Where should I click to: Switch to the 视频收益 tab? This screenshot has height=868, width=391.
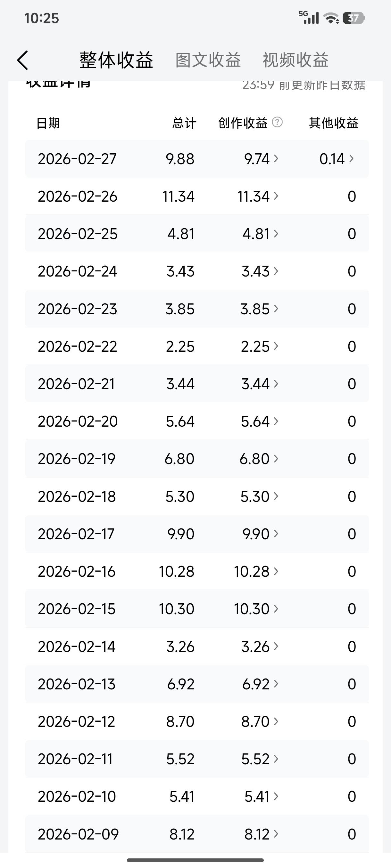tap(295, 60)
